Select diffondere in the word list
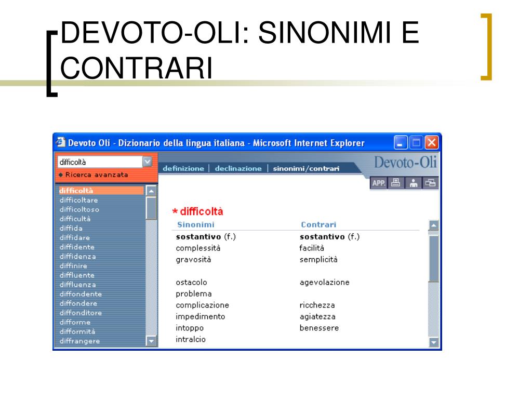The width and height of the screenshot is (532, 399). (x=78, y=303)
